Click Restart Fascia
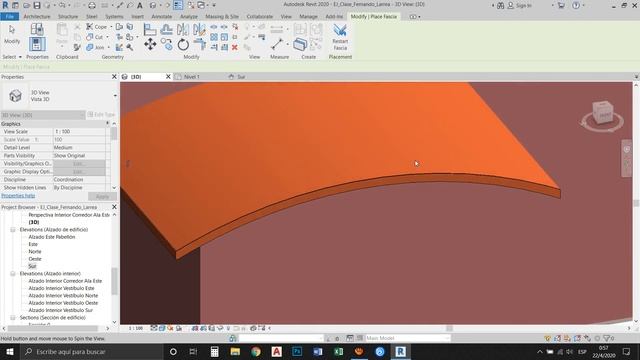640x360 pixels. coord(340,37)
